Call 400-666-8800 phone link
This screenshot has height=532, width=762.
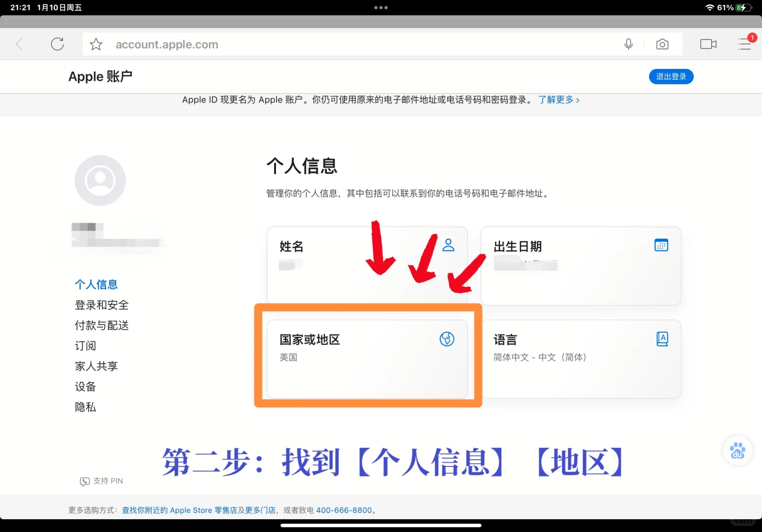click(345, 510)
